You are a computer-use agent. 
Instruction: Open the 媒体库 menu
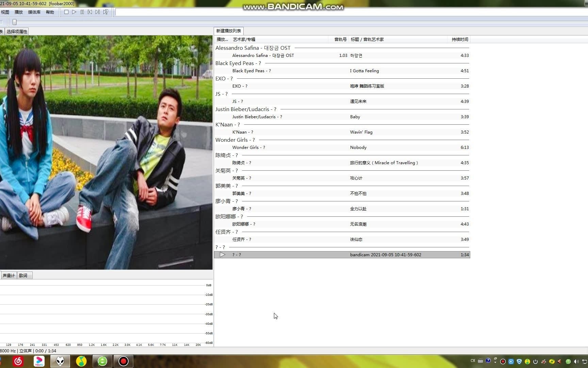[x=34, y=12]
